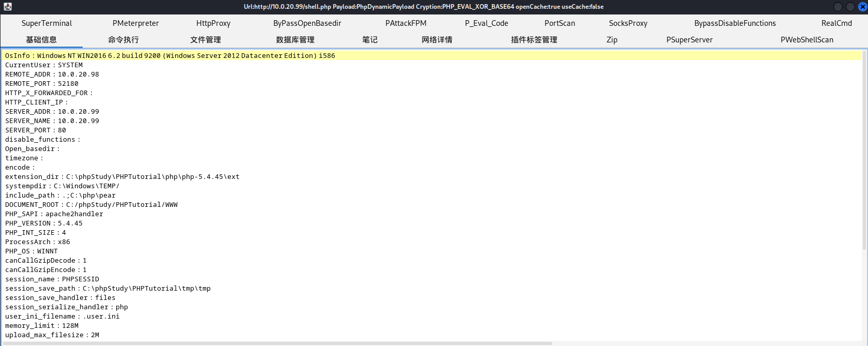Image resolution: width=868 pixels, height=346 pixels.
Task: Open the 命令执行 tab
Action: (x=123, y=40)
